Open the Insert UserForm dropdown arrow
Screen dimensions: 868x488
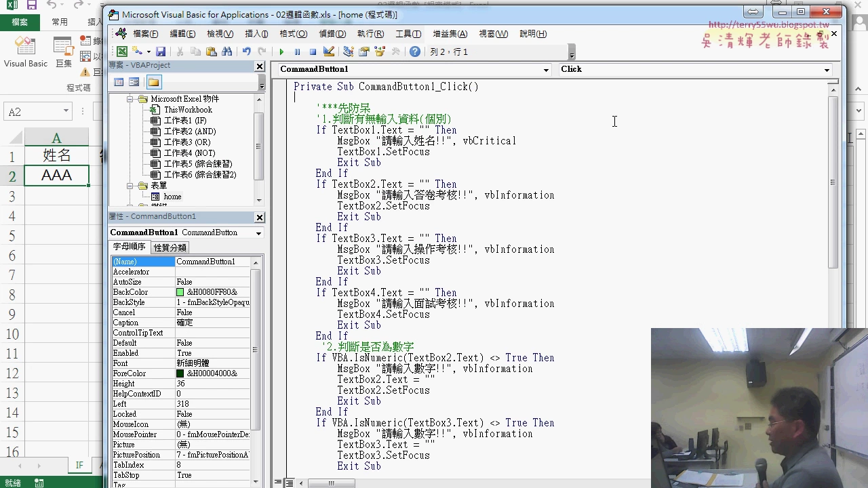coord(149,52)
